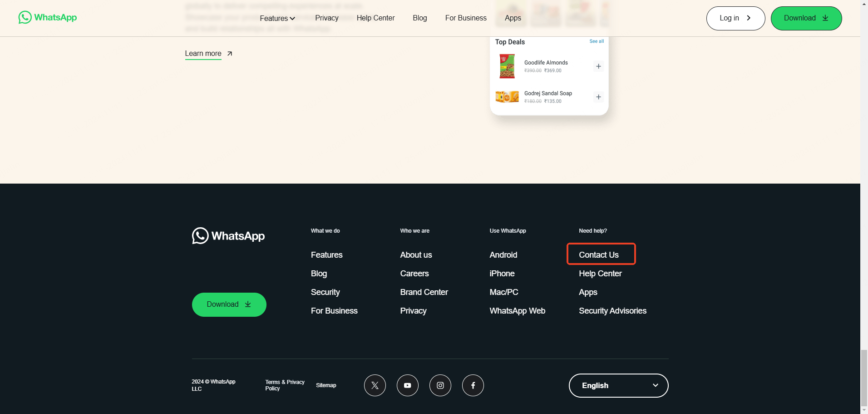
Task: Open For Business in top navigation
Action: [x=466, y=18]
